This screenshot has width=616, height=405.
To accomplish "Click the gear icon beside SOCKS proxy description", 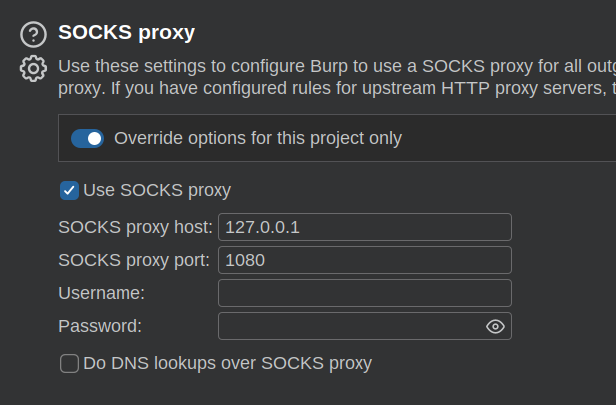I will pos(33,69).
